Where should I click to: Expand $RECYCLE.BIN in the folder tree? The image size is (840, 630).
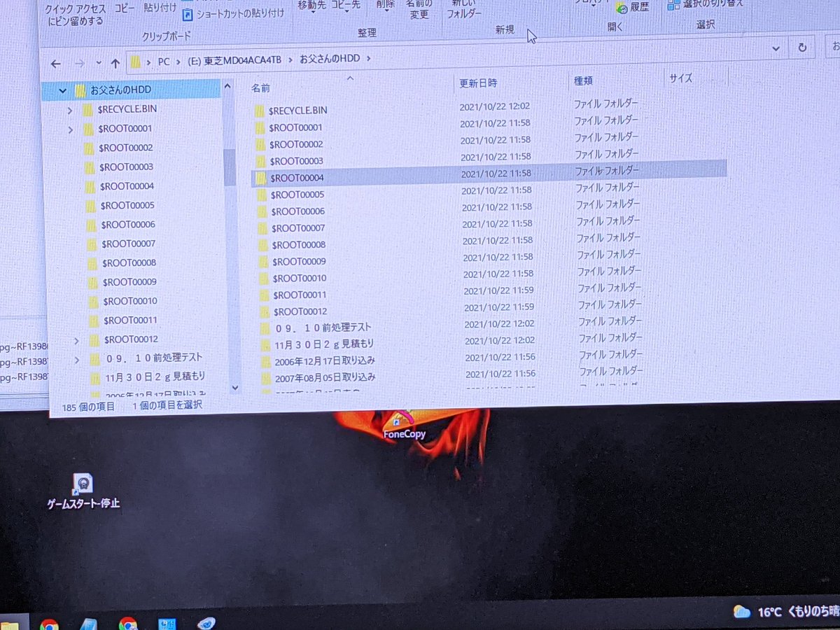(x=69, y=109)
